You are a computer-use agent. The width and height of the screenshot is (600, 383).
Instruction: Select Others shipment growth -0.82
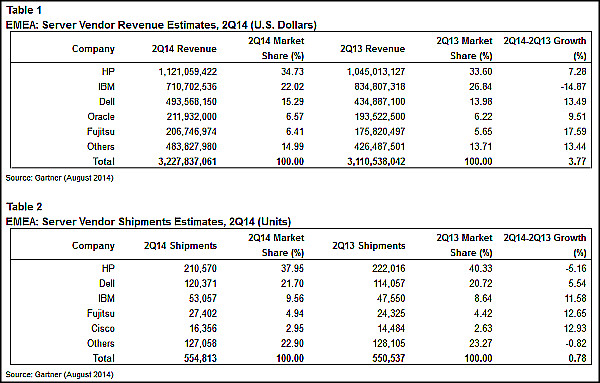click(576, 343)
